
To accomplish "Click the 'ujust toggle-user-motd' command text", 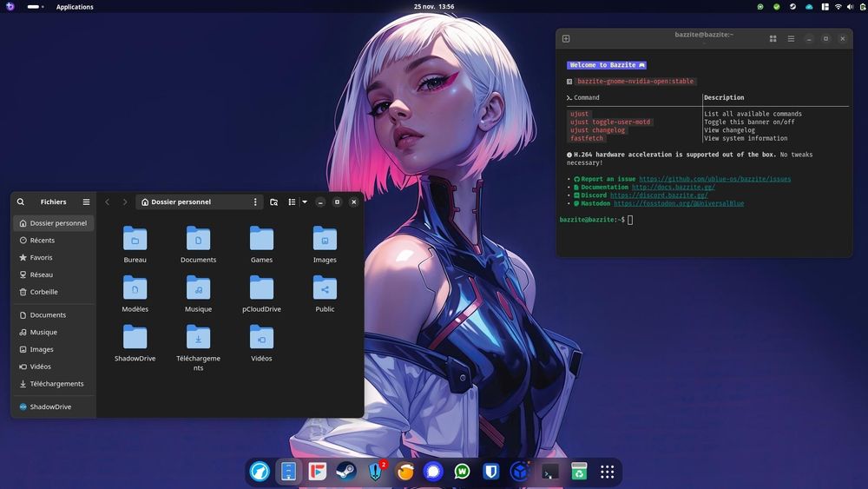I will (610, 122).
